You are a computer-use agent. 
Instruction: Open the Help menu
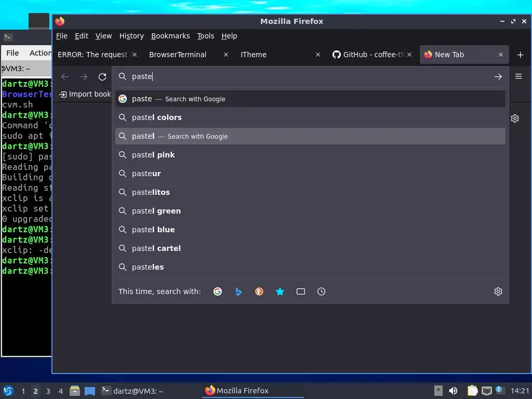pyautogui.click(x=229, y=36)
